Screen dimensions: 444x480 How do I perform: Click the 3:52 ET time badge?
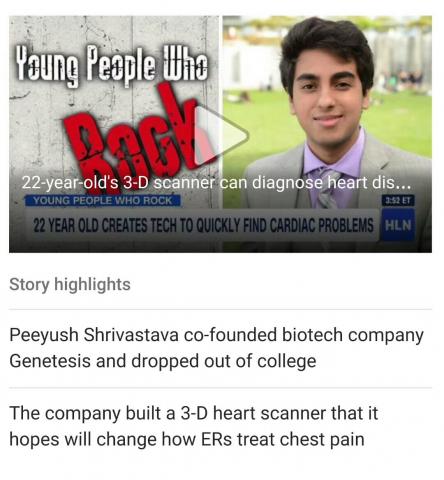[x=398, y=201]
